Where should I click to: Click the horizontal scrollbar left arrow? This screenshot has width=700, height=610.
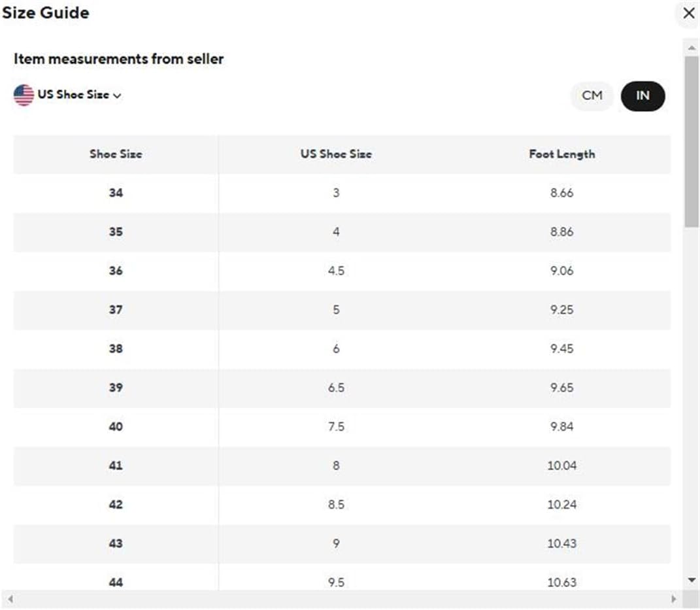click(10, 599)
